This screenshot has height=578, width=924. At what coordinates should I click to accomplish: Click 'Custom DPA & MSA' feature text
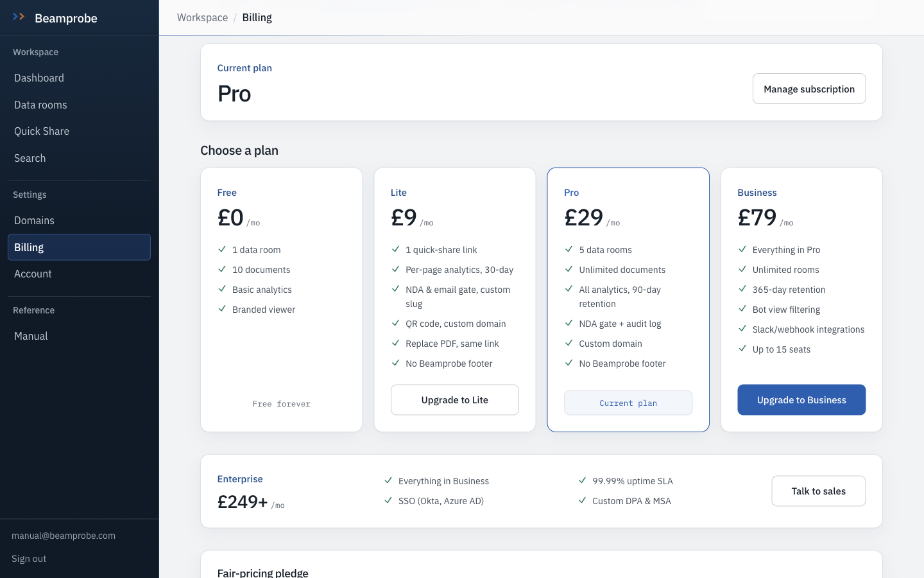click(x=632, y=501)
